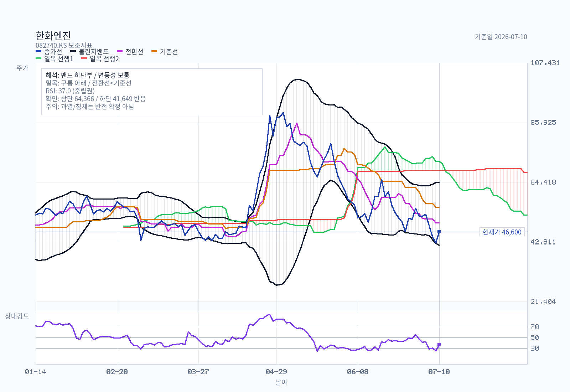570x392 pixels.
Task: Click the 85,925 price axis tick
Action: tap(543, 123)
